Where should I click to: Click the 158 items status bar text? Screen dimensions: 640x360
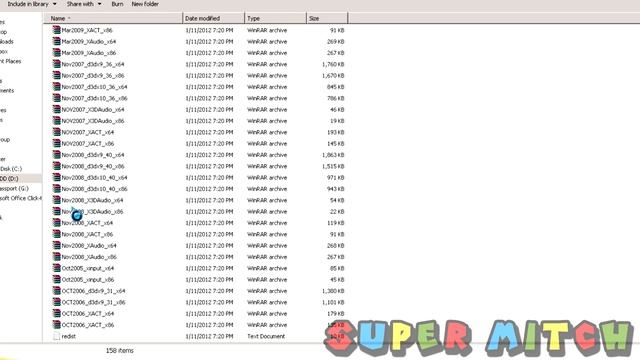(x=120, y=351)
